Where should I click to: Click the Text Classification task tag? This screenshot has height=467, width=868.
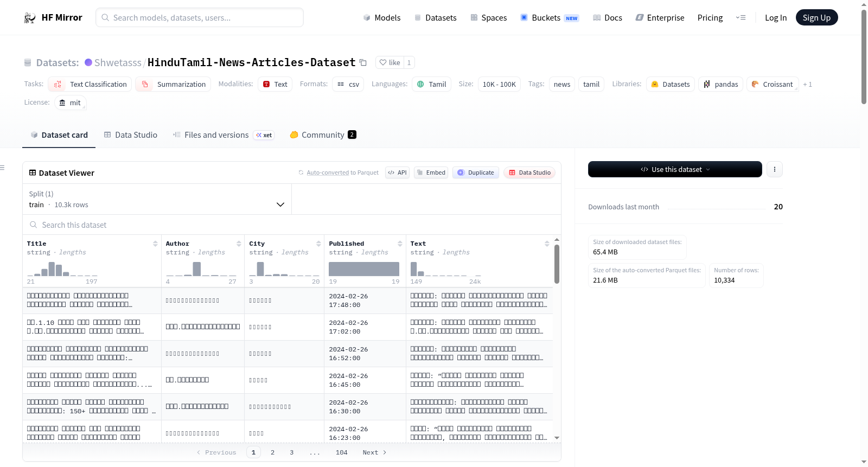click(x=90, y=84)
